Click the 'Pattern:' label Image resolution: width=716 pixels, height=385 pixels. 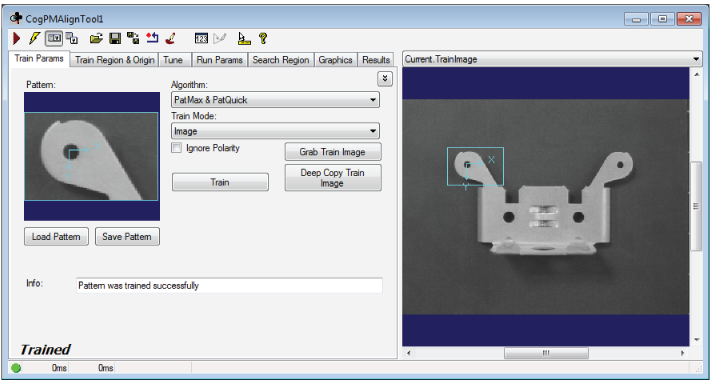point(41,84)
